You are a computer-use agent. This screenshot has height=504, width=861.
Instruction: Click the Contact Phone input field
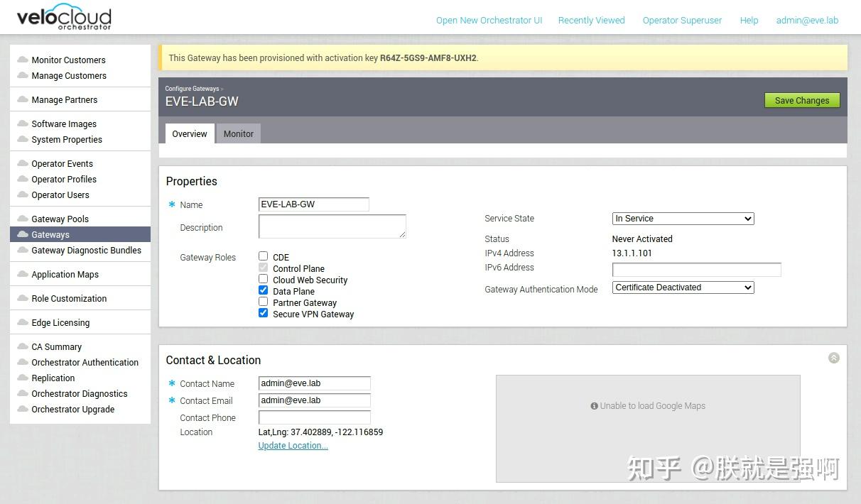pos(314,417)
